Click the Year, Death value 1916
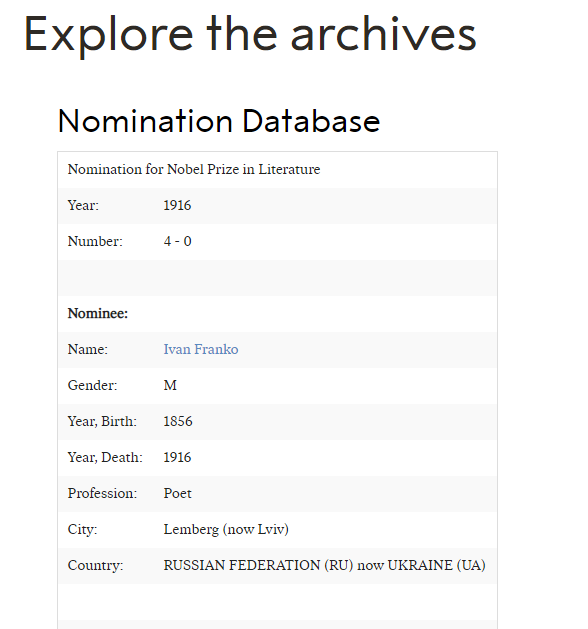Viewport: 588px width, 629px height. coord(177,457)
